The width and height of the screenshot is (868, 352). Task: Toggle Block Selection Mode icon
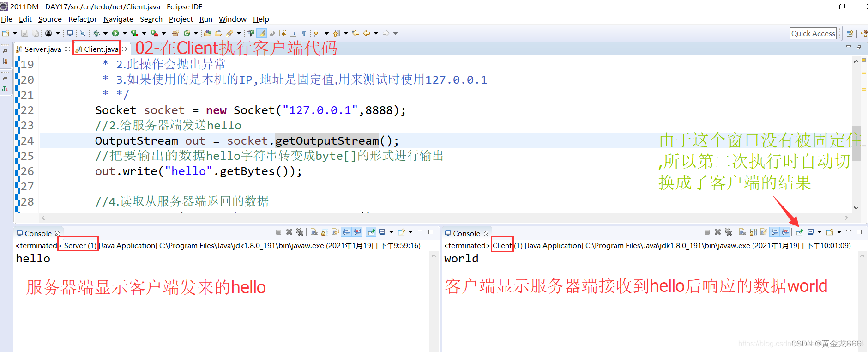[293, 33]
